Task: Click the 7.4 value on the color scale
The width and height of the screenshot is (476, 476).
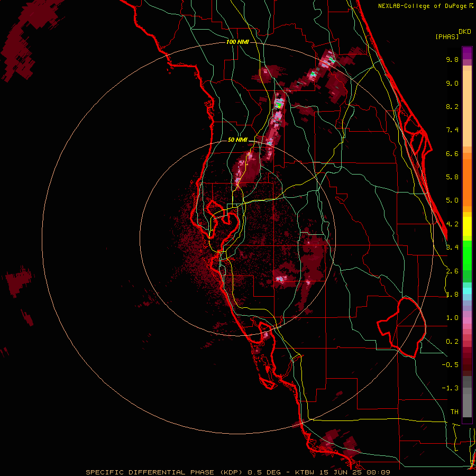Action: coord(452,130)
